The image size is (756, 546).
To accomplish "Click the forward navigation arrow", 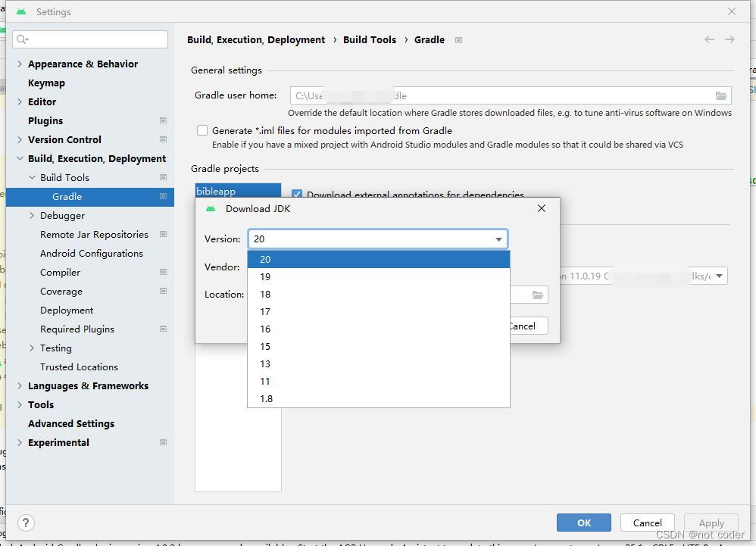I will (729, 39).
